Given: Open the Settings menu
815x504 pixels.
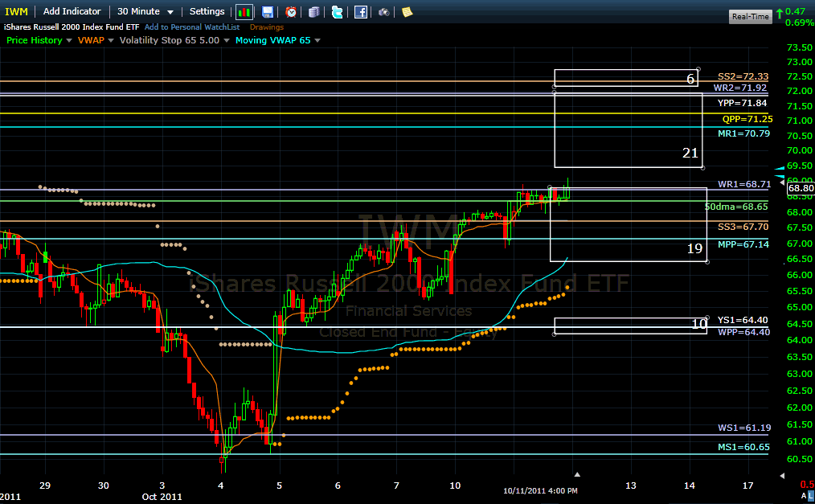Looking at the screenshot, I should click(207, 11).
